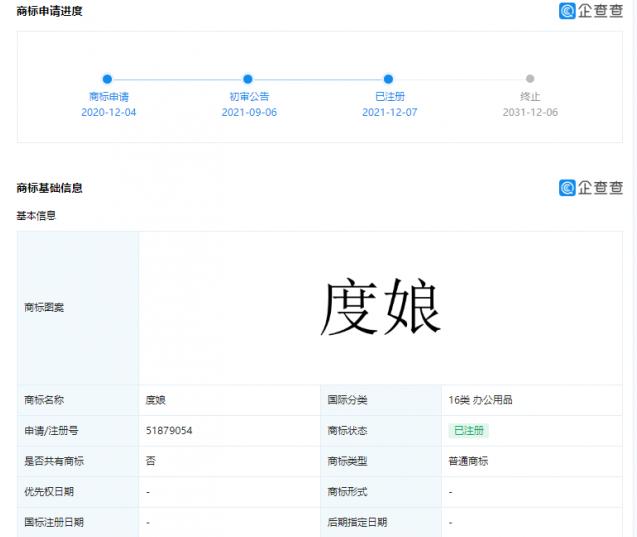637x537 pixels.
Task: Click the 商标状态 field label
Action: coord(347,431)
